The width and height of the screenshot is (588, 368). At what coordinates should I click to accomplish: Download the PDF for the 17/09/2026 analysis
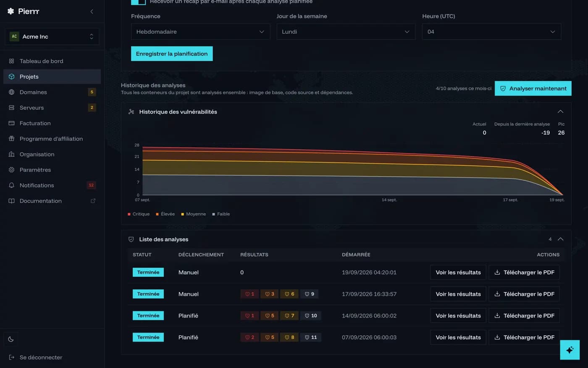point(524,294)
